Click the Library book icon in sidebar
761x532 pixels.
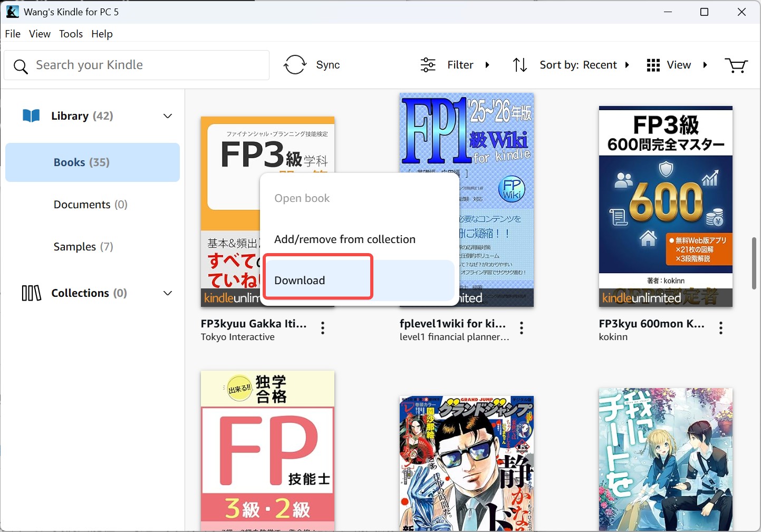[x=31, y=115]
